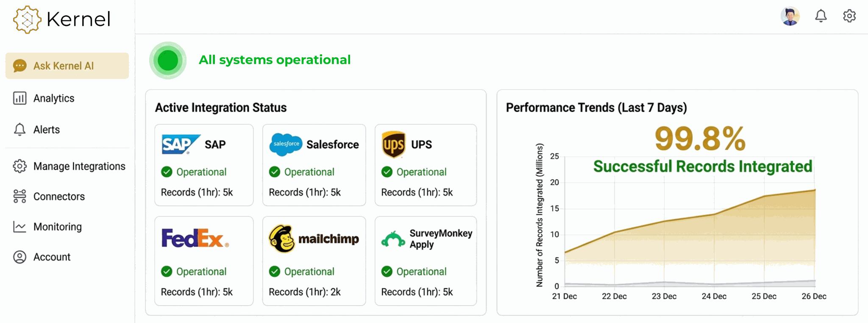Click the Connectors icon in sidebar

pyautogui.click(x=20, y=197)
